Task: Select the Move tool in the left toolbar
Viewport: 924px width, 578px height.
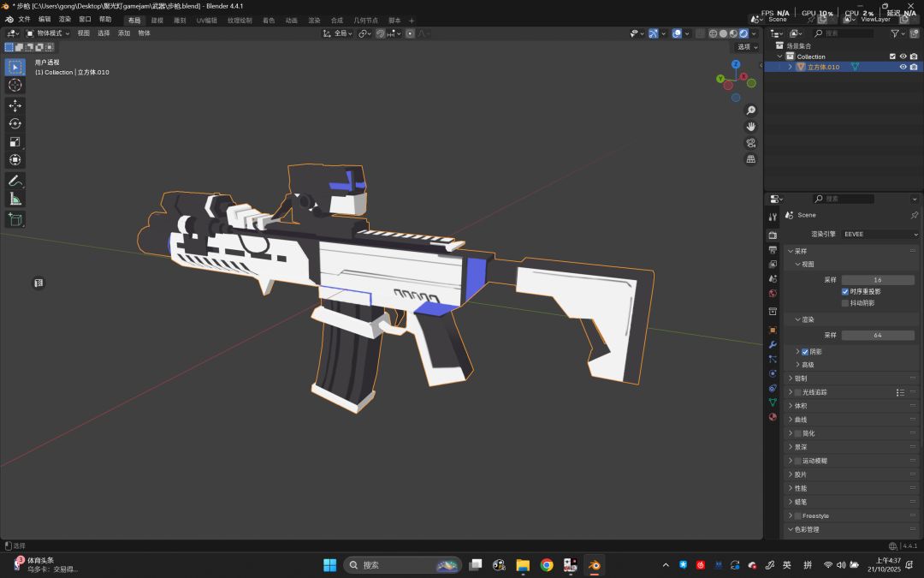Action: click(15, 105)
